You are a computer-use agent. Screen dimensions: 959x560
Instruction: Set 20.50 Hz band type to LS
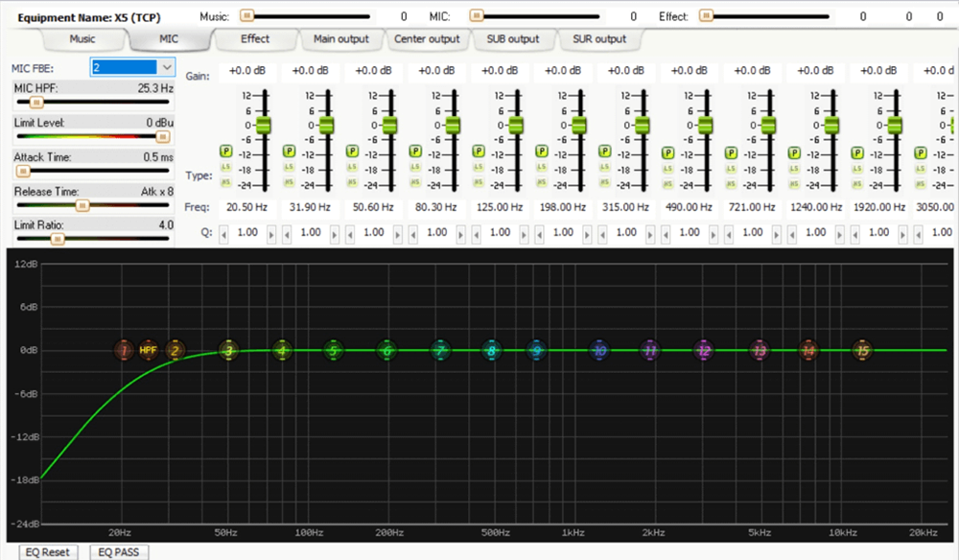pyautogui.click(x=225, y=167)
